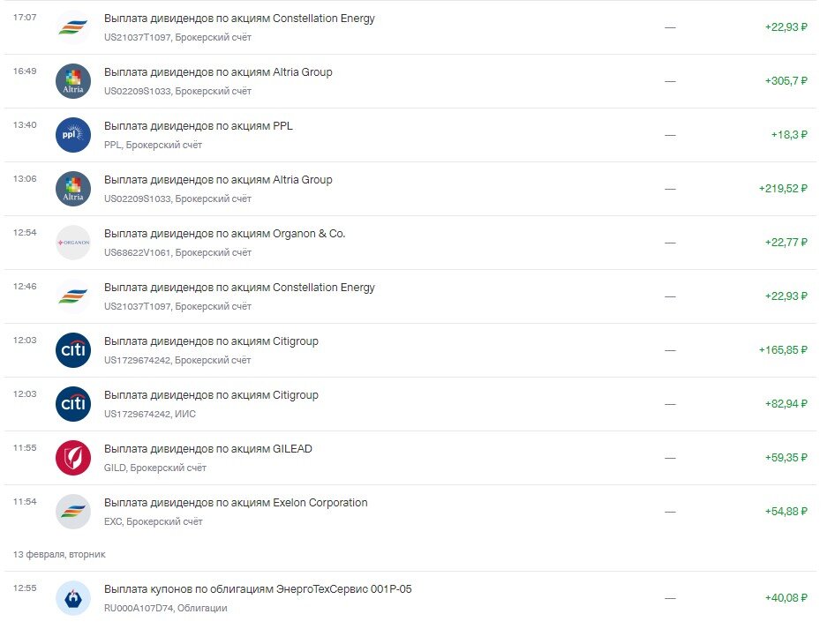This screenshot has width=835, height=644.
Task: Open the Organon & Co. logo icon
Action: [72, 243]
